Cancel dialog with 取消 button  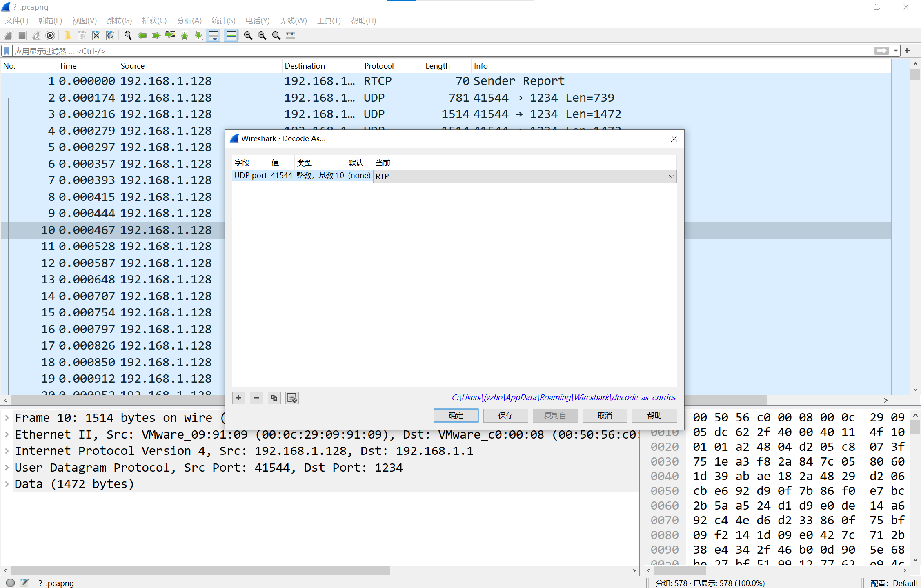605,416
